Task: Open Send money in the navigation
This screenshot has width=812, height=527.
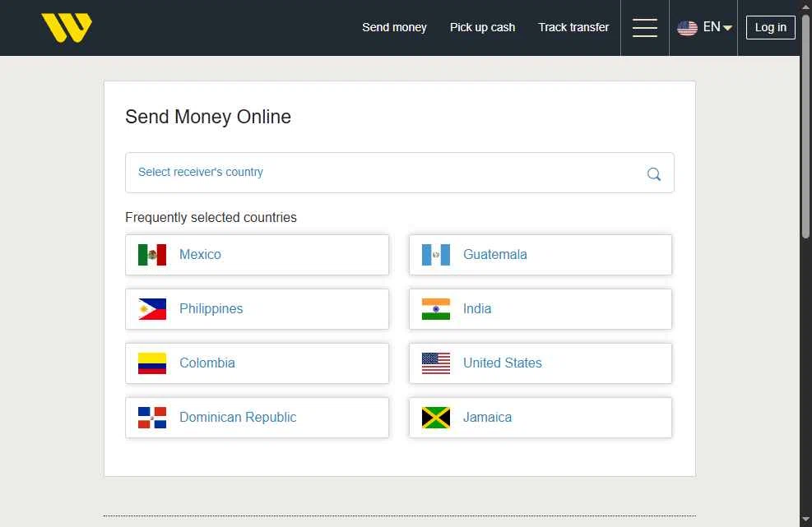Action: pyautogui.click(x=394, y=27)
